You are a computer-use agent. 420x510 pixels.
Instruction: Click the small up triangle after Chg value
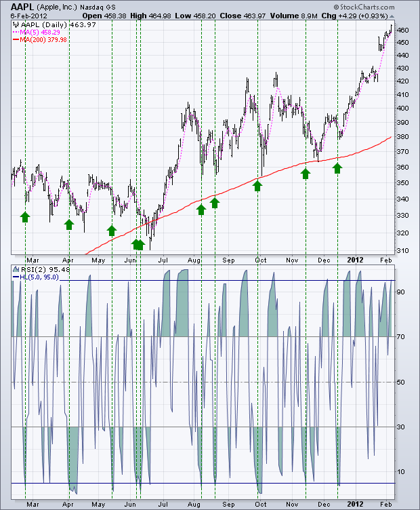[392, 16]
